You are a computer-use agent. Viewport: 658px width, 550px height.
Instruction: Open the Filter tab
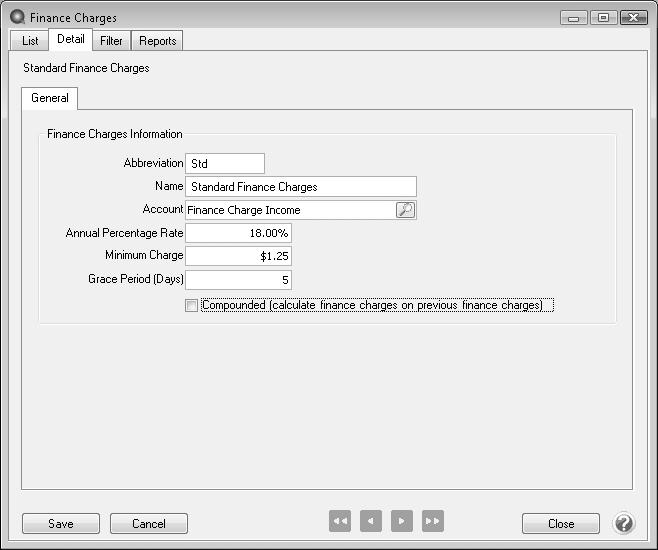tap(111, 41)
